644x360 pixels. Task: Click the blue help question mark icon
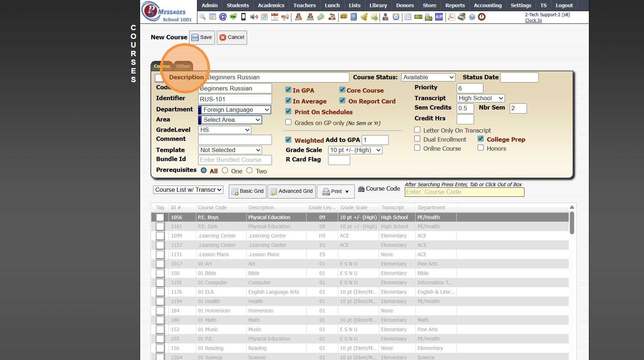472,17
